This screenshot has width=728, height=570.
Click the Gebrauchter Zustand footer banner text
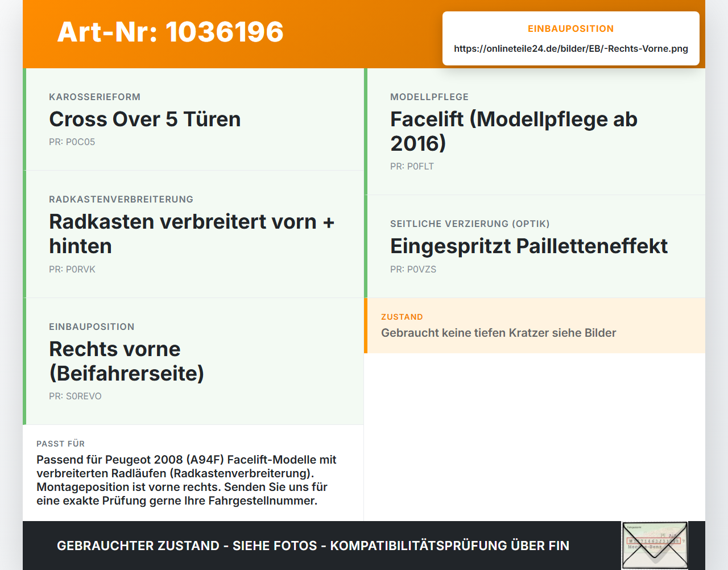click(x=313, y=546)
